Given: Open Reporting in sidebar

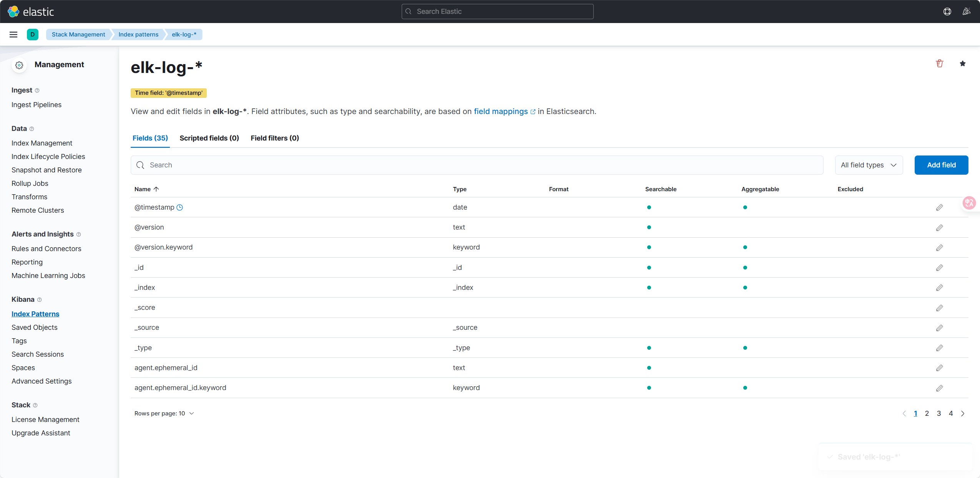Looking at the screenshot, I should tap(27, 262).
